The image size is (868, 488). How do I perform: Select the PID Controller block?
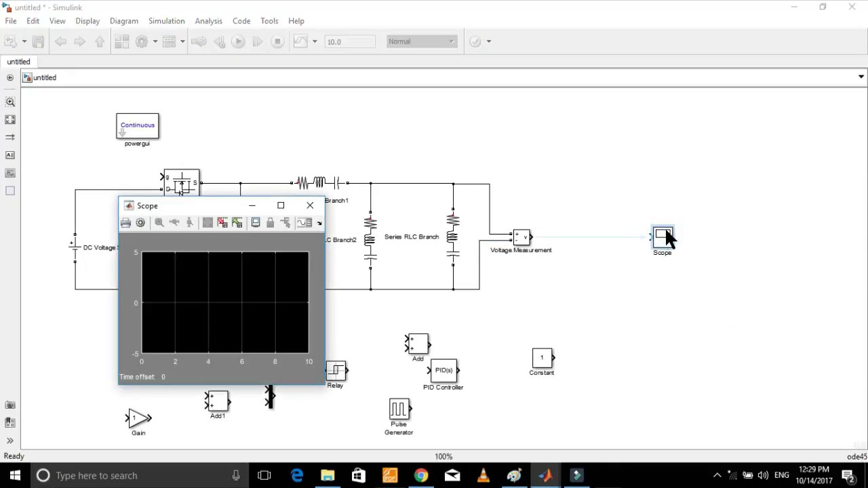[x=444, y=370]
